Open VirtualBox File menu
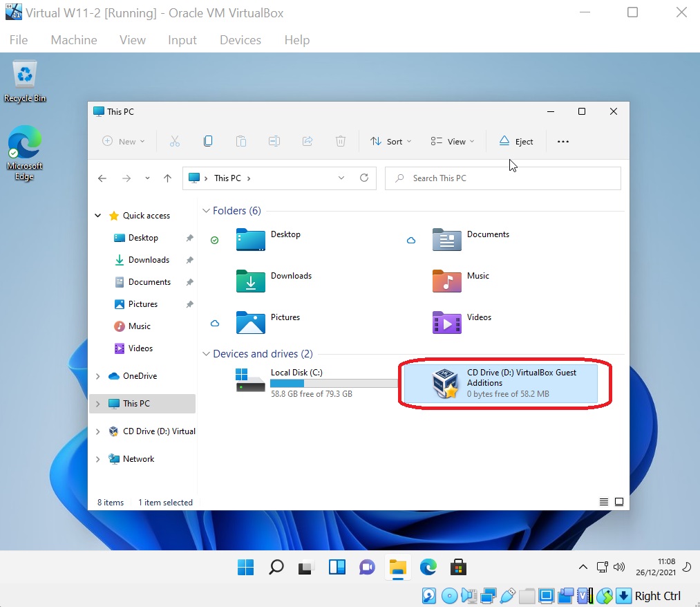 click(x=18, y=39)
